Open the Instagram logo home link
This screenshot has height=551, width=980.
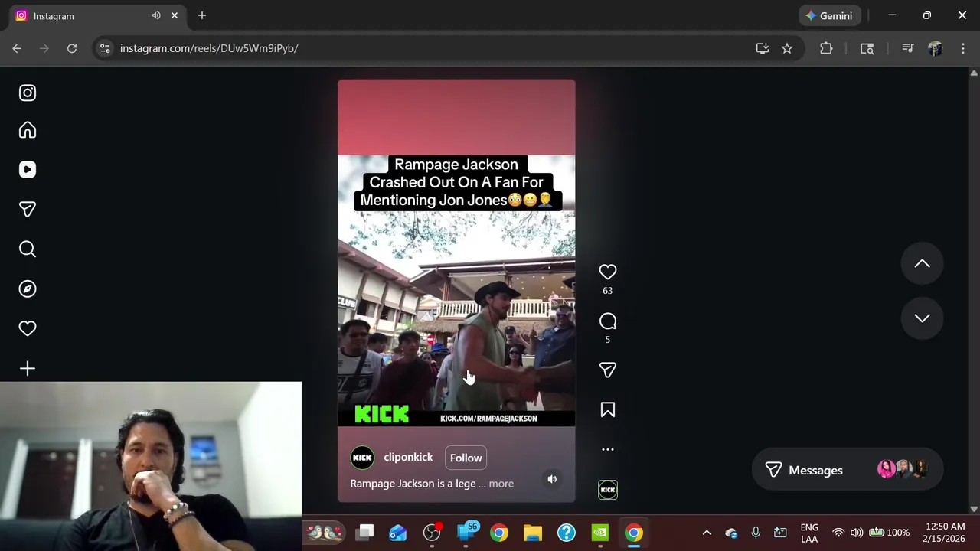[28, 93]
